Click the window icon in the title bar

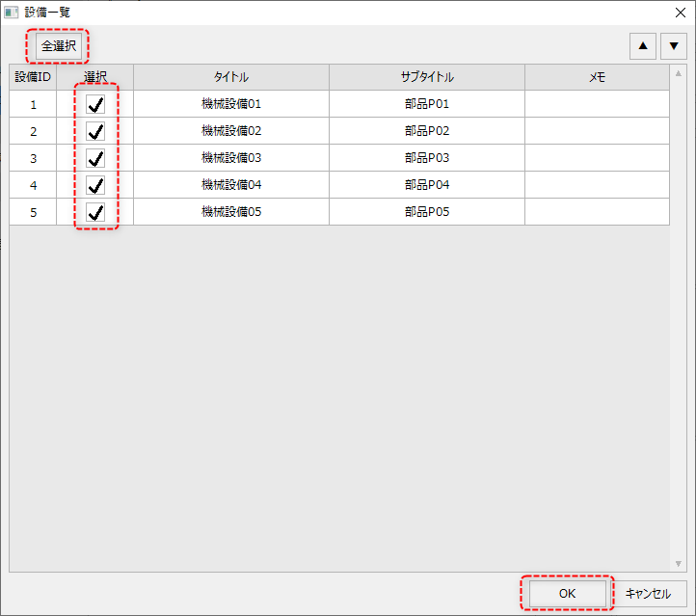click(12, 13)
